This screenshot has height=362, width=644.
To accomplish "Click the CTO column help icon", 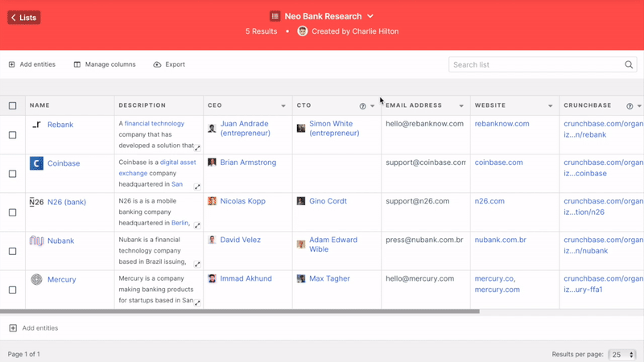I will pyautogui.click(x=363, y=106).
